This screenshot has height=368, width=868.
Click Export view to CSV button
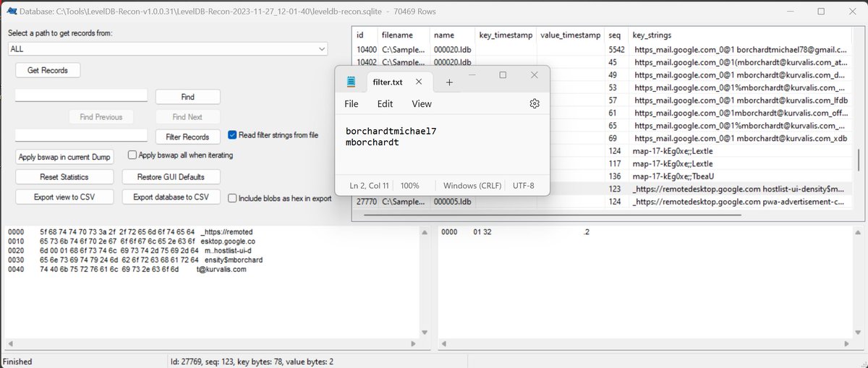click(x=64, y=197)
